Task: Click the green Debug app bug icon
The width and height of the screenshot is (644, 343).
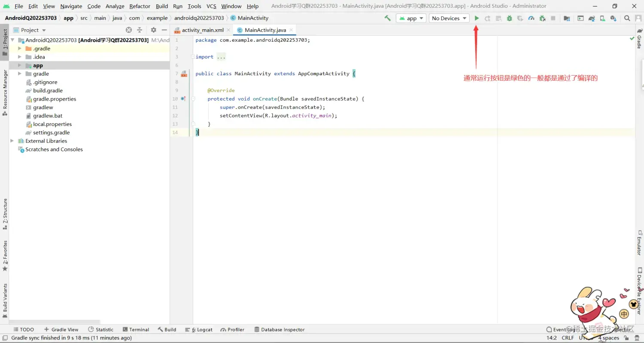Action: tap(509, 18)
